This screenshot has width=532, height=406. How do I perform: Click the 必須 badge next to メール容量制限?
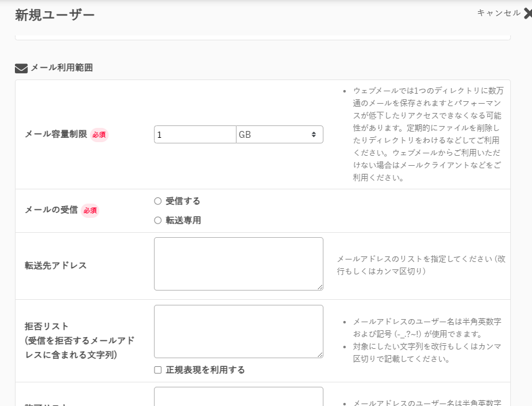[x=99, y=135]
